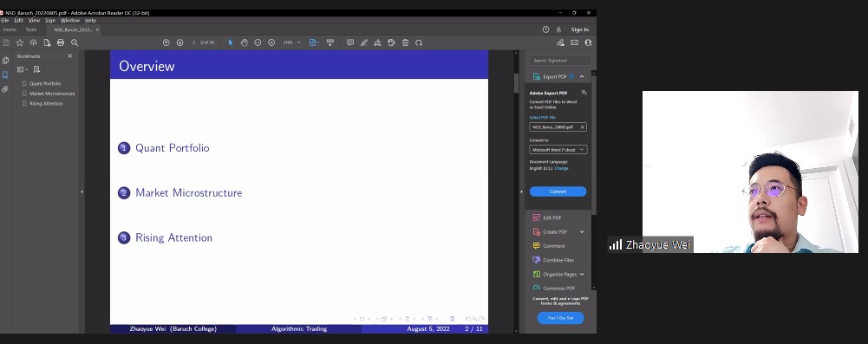
Task: Click the print file icon
Action: coord(61,42)
